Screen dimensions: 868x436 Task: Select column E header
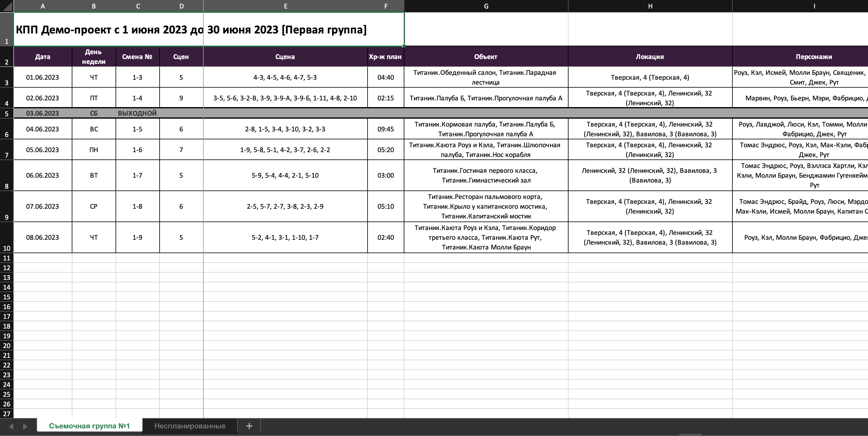pos(285,6)
